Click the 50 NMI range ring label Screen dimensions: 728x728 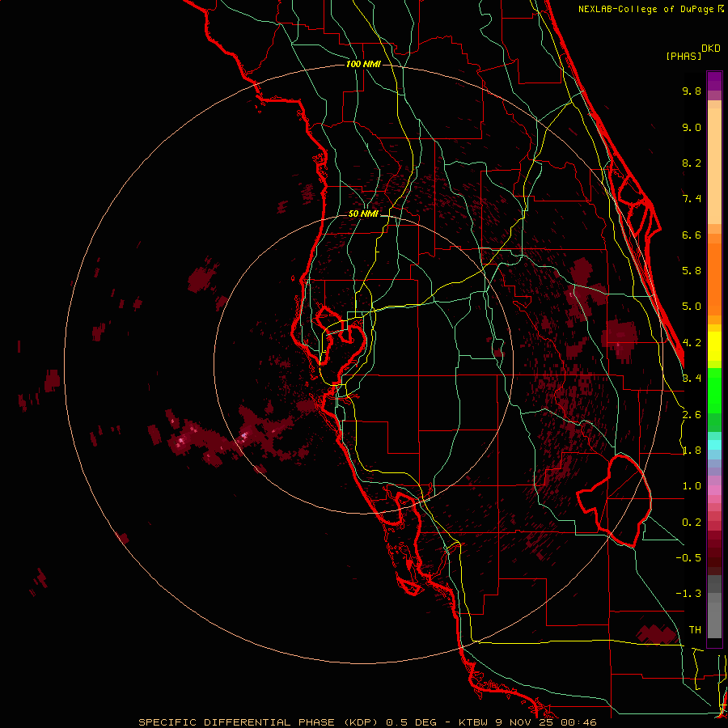click(x=363, y=214)
